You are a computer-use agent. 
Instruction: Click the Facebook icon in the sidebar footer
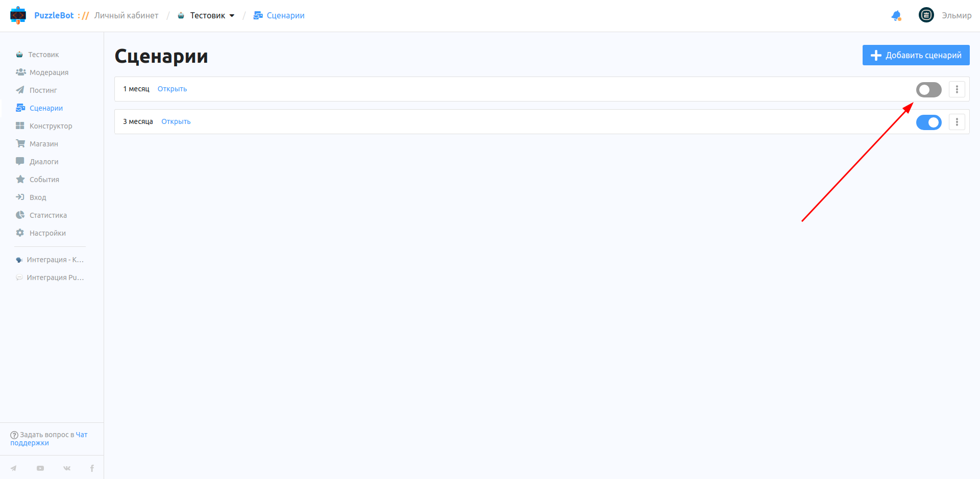(x=92, y=468)
